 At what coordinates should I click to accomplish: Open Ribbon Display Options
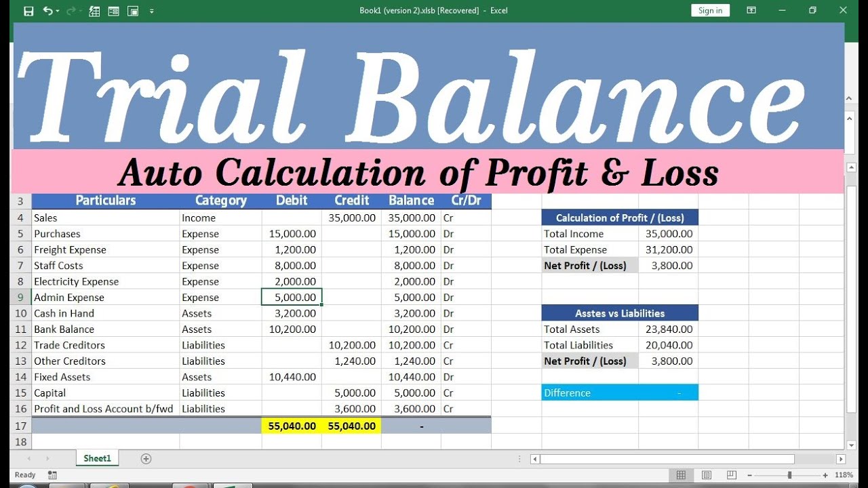751,10
